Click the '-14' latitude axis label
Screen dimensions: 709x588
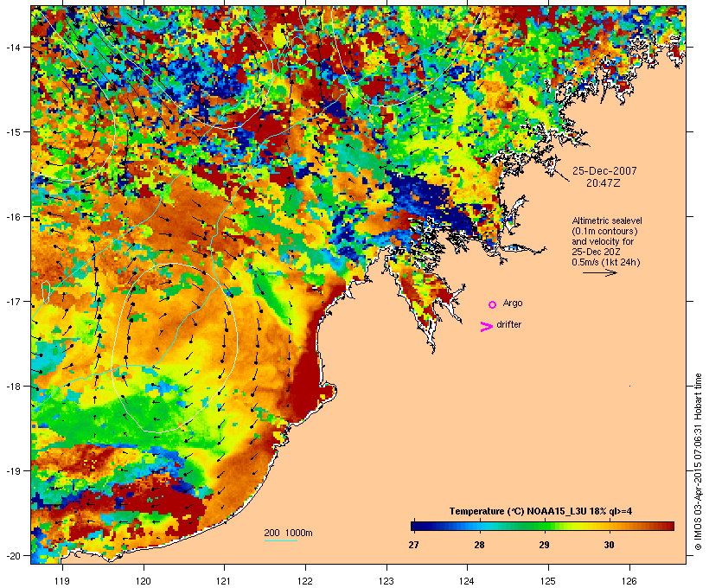tap(12, 47)
